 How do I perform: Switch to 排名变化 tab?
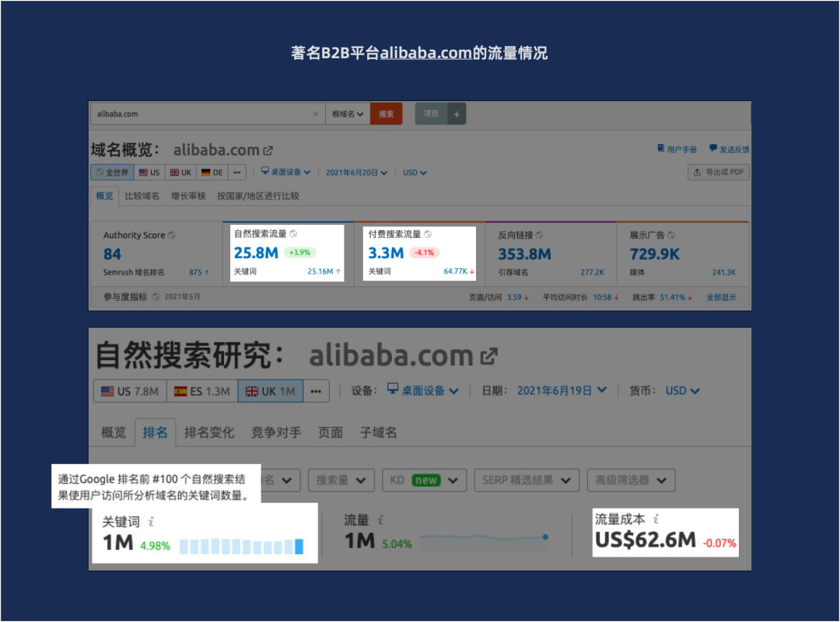point(209,432)
